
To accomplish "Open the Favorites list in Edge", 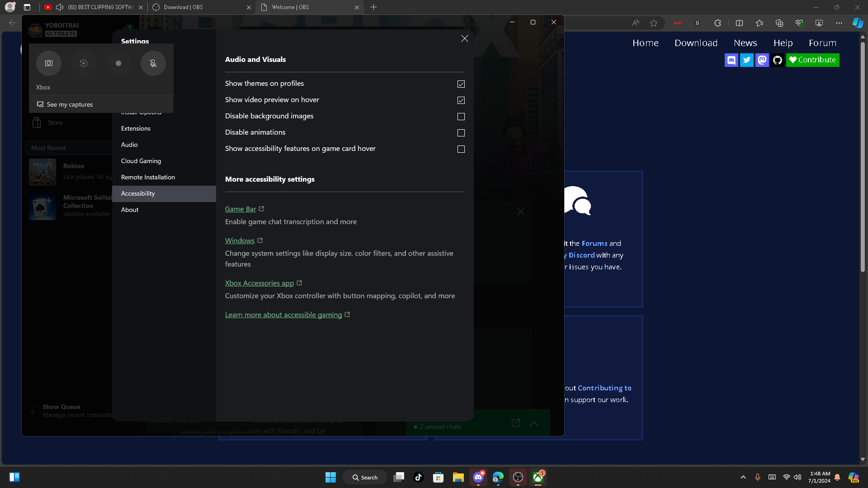I will [759, 23].
